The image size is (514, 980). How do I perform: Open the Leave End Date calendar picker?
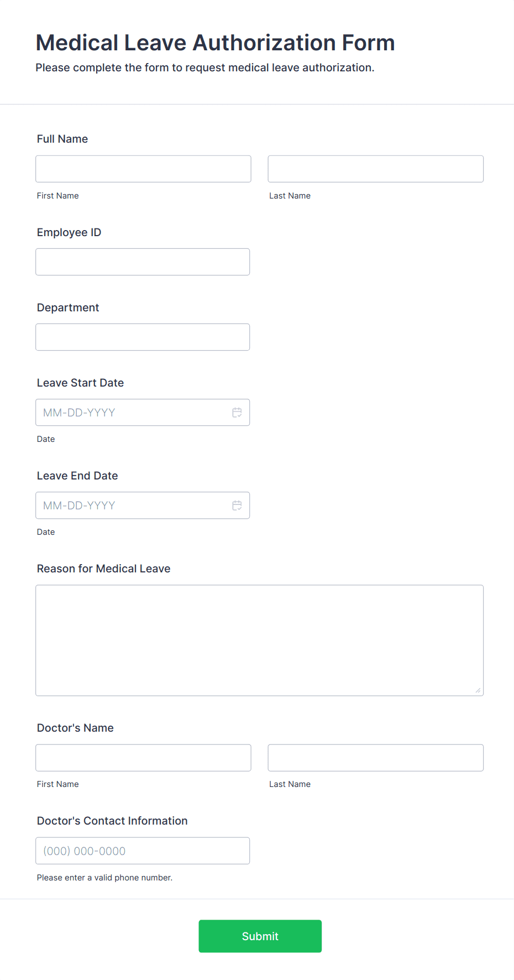(237, 505)
